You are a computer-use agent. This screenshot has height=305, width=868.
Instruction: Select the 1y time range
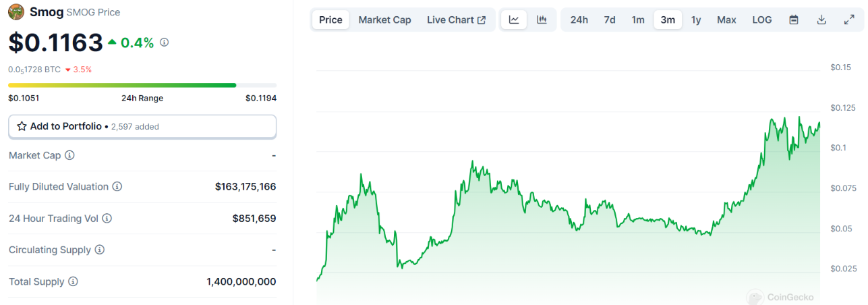click(x=696, y=20)
